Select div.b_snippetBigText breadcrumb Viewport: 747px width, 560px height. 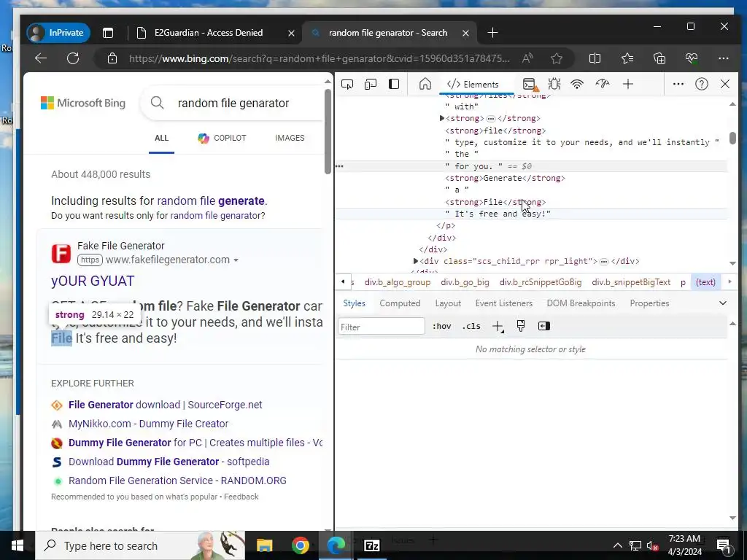[x=631, y=282]
